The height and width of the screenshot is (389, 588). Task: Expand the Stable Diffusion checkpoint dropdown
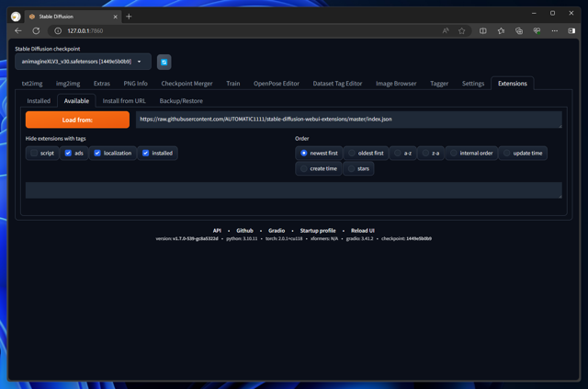click(x=83, y=62)
